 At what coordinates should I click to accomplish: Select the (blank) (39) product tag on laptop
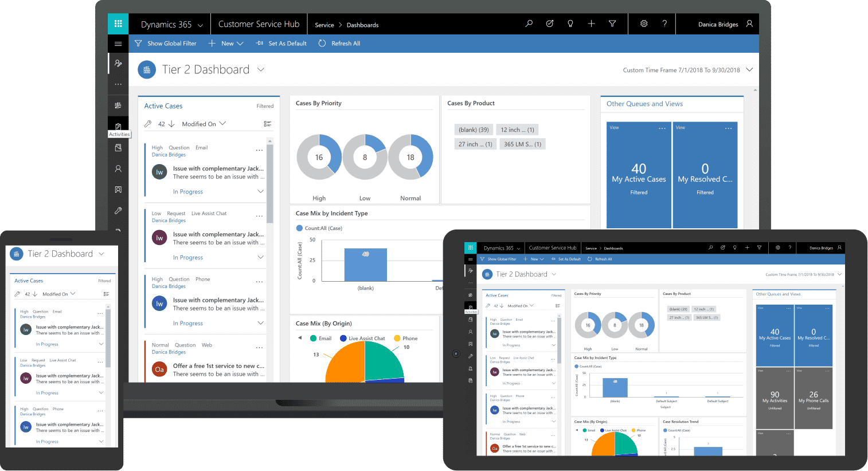[x=474, y=130]
